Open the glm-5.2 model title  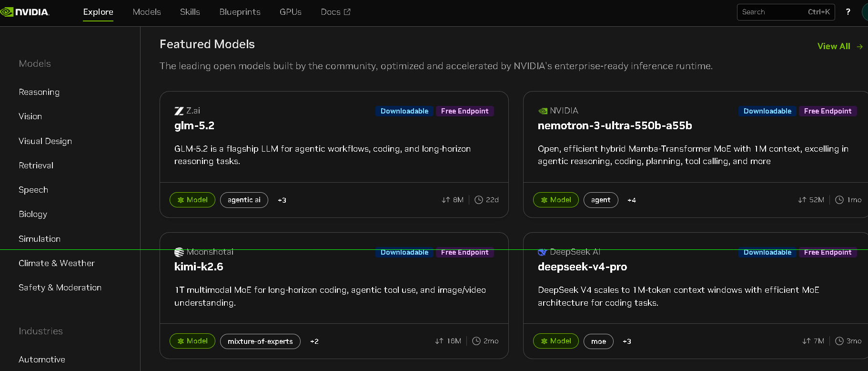194,126
